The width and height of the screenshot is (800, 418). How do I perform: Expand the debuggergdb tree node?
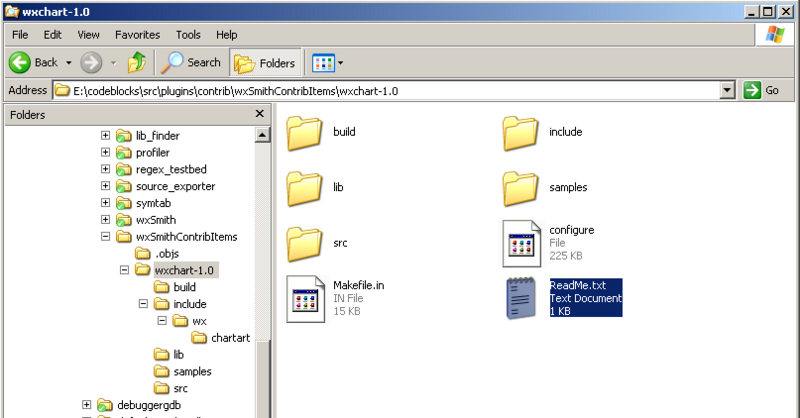[86, 405]
